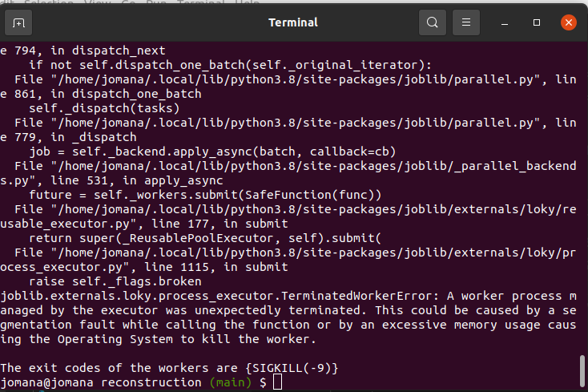Screen dimensions: 588x392
Task: Minimize the Terminal window
Action: coord(505,23)
